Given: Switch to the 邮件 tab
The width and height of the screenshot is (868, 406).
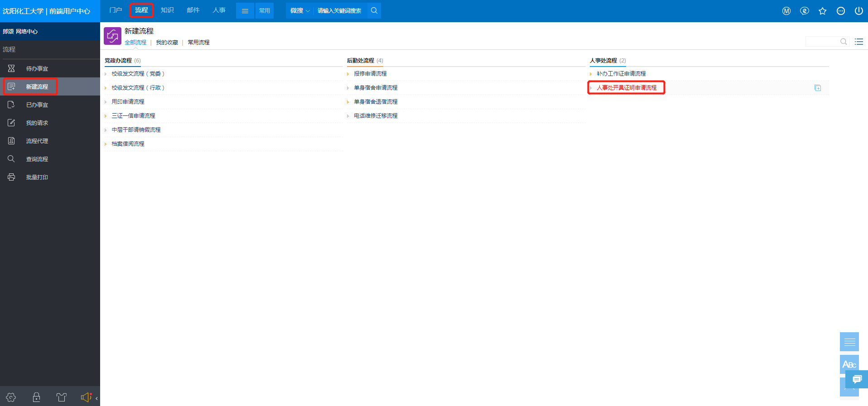Looking at the screenshot, I should pos(193,10).
